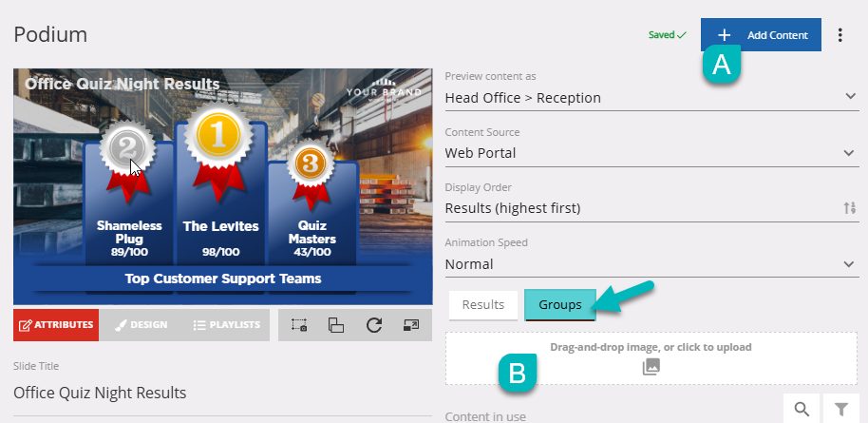Open the DESIGN tab
The height and width of the screenshot is (423, 868).
point(142,325)
